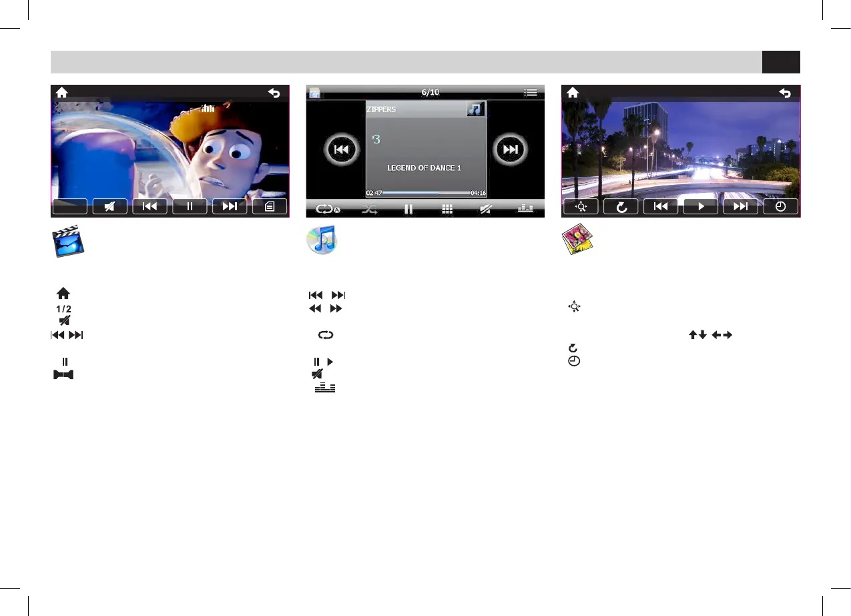Toggle repeat mode in music player
The width and height of the screenshot is (851, 616).
click(x=328, y=209)
